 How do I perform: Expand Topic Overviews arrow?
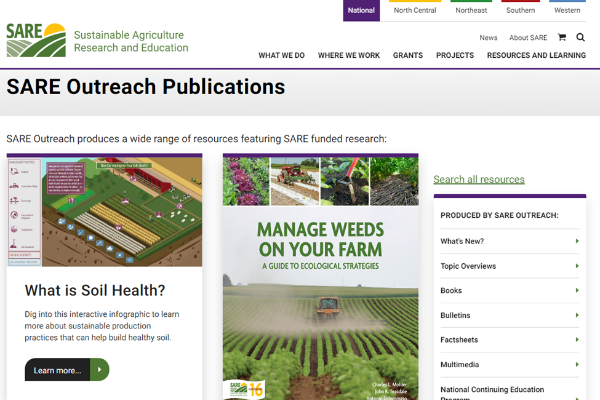[577, 266]
